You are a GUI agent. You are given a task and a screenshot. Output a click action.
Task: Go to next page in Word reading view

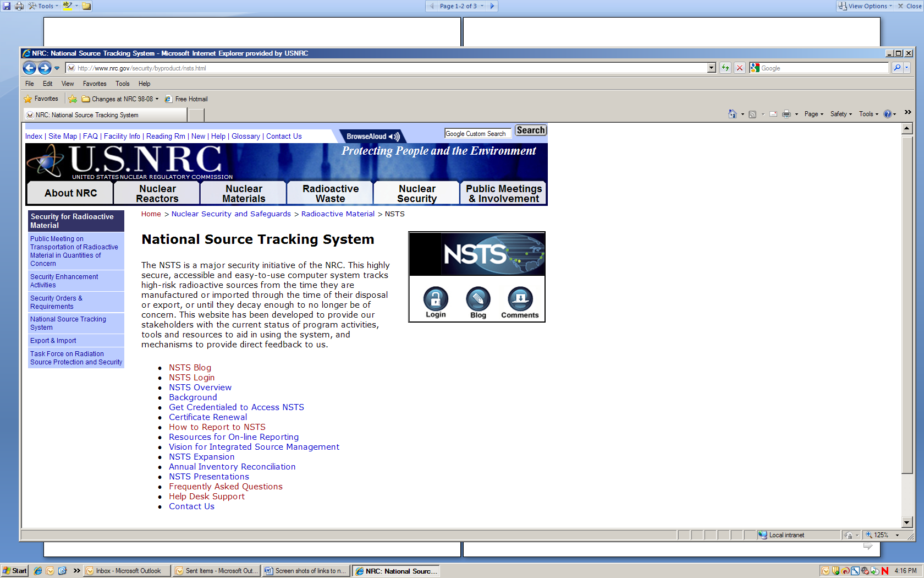tap(492, 6)
